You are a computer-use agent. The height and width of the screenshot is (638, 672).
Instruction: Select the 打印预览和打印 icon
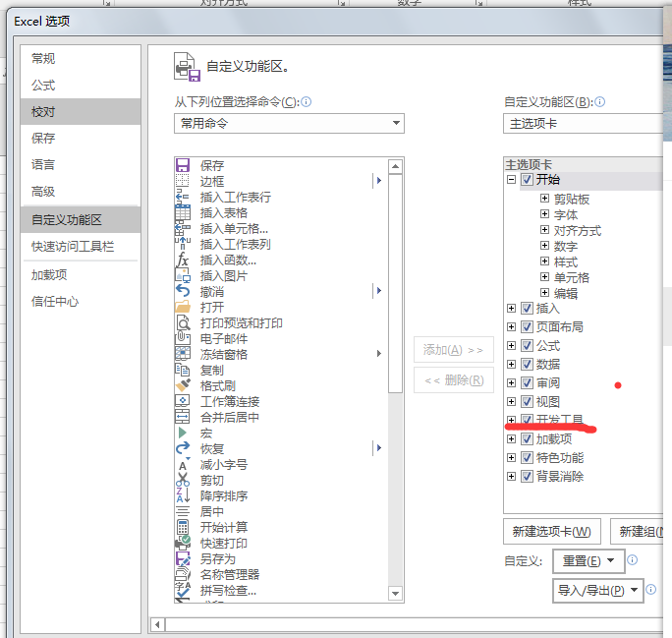pos(183,322)
